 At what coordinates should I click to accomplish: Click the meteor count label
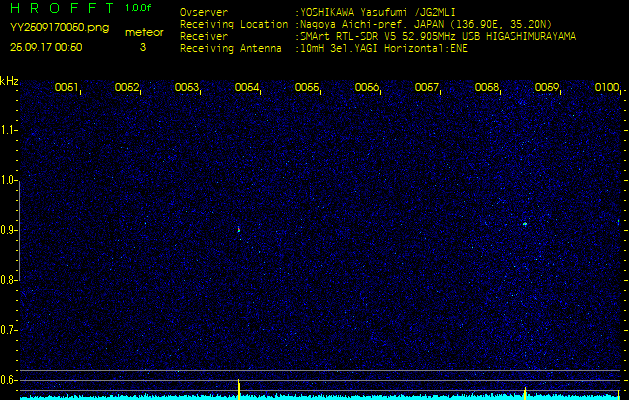[x=143, y=33]
